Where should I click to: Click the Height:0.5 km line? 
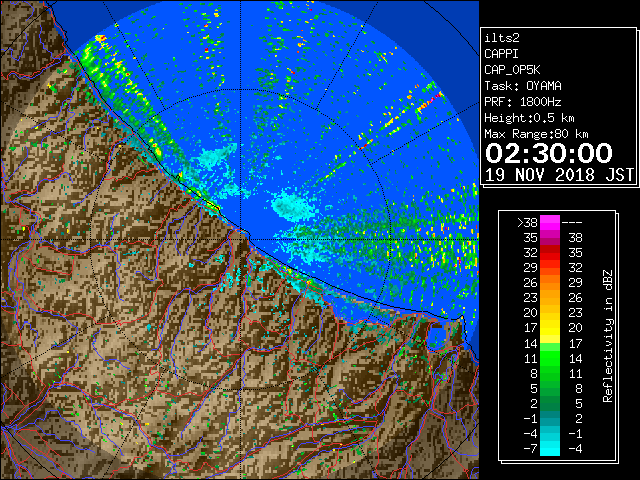pos(529,118)
